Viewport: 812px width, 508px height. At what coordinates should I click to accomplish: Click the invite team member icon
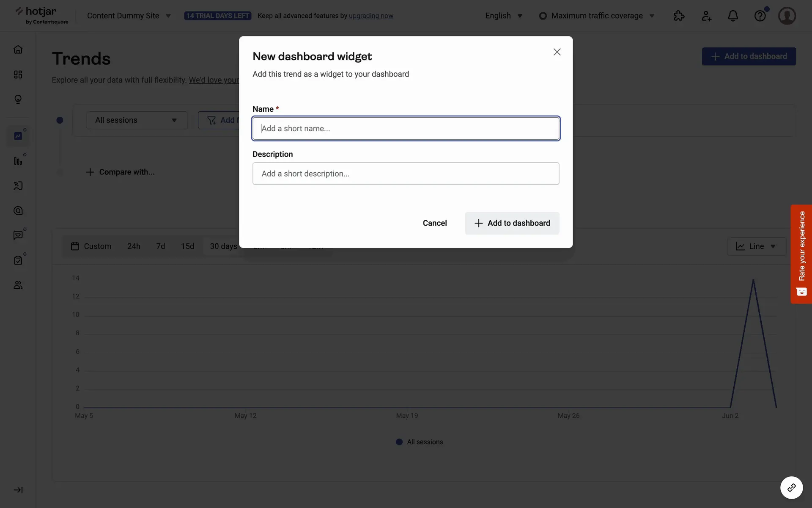click(706, 16)
